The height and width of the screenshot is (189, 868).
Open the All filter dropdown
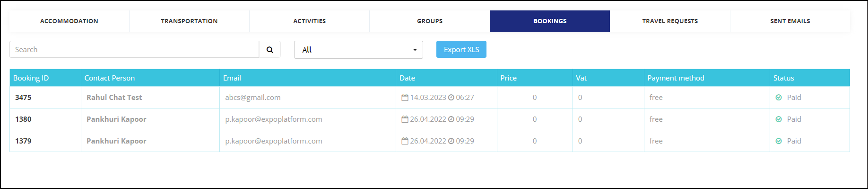pyautogui.click(x=358, y=50)
